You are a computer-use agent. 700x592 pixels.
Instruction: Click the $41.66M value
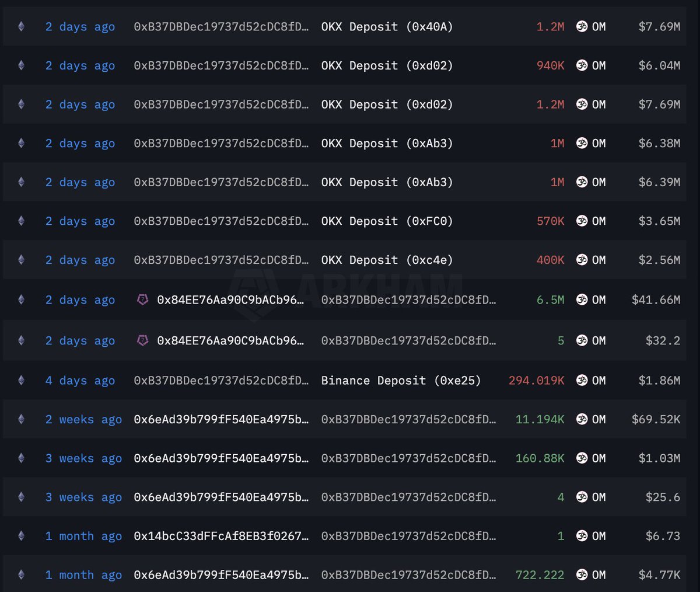[656, 300]
